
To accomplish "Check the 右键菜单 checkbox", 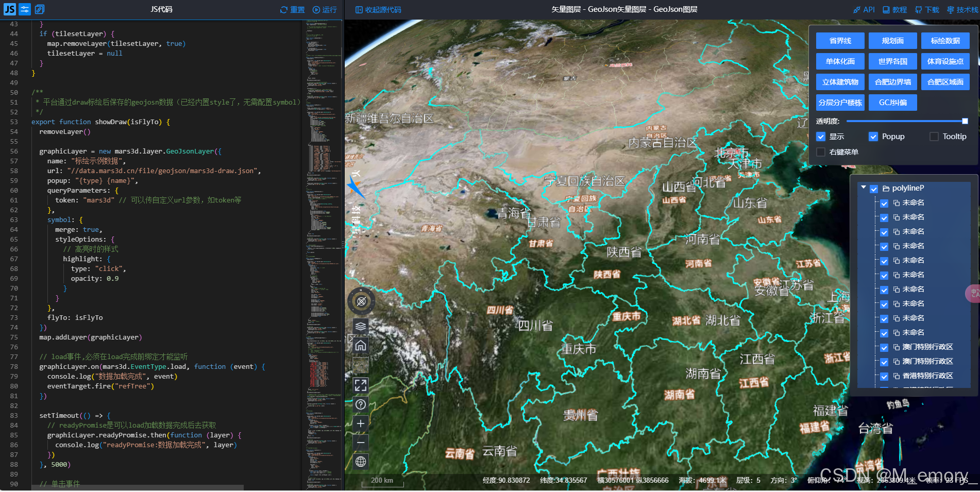I will 821,152.
